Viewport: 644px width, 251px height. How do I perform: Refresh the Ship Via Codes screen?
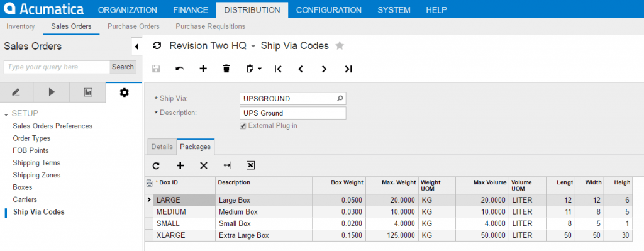tap(157, 45)
